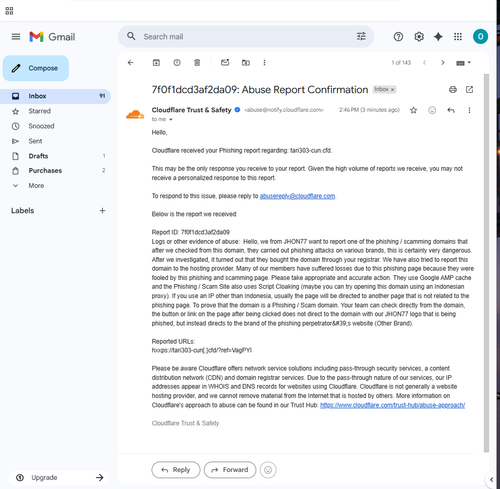
Task: Open the Support help icon
Action: tap(398, 37)
